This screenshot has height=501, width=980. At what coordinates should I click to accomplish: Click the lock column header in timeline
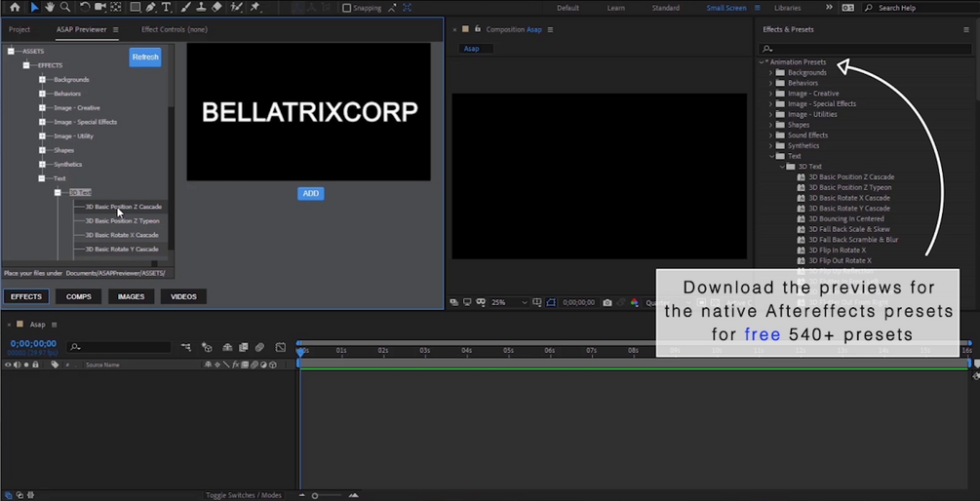[35, 365]
